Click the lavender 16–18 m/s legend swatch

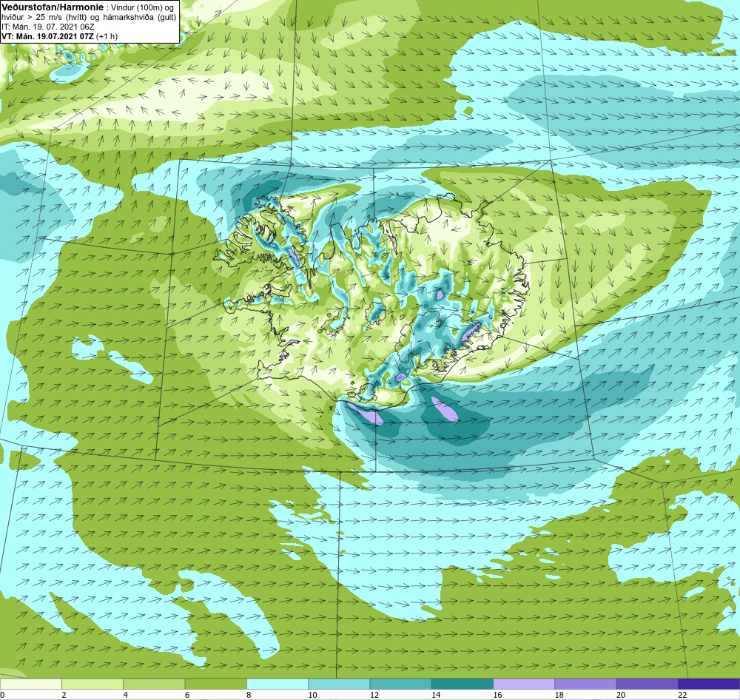[x=524, y=684]
